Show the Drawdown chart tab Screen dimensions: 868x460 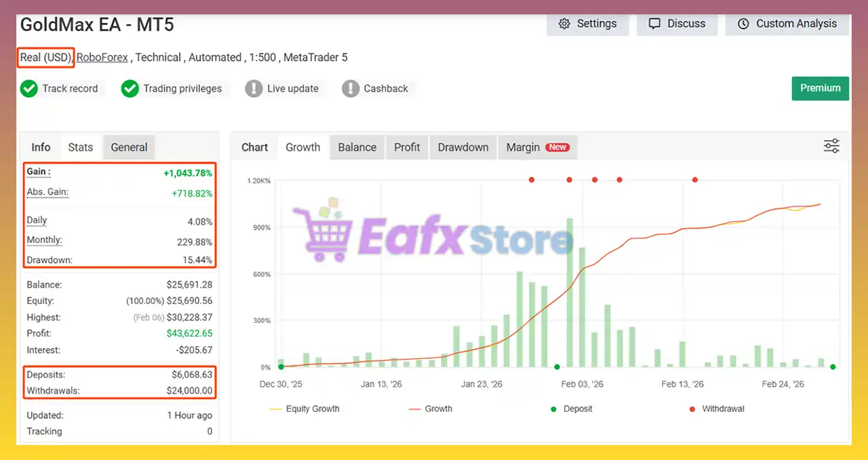point(462,147)
